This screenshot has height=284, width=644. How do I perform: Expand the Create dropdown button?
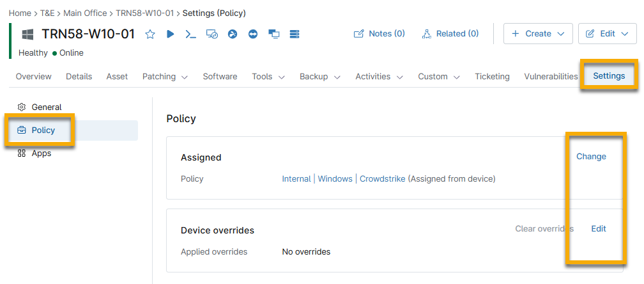pyautogui.click(x=538, y=34)
